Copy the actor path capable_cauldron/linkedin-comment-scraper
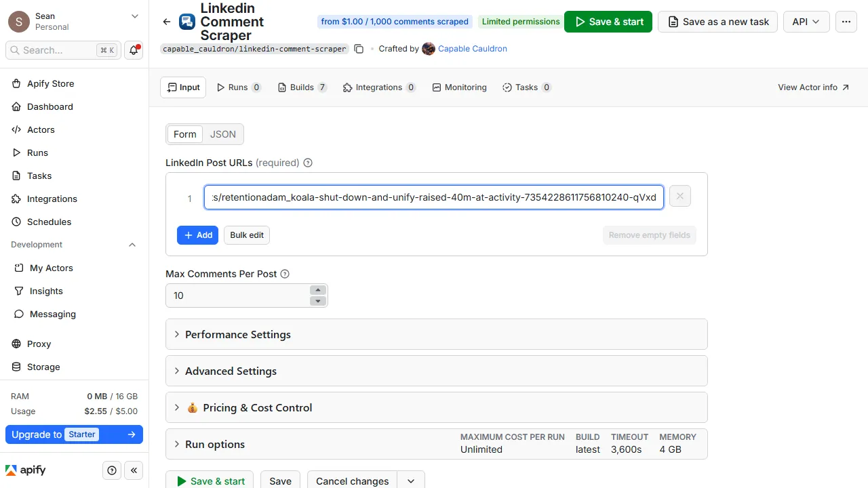This screenshot has height=488, width=868. pos(359,49)
